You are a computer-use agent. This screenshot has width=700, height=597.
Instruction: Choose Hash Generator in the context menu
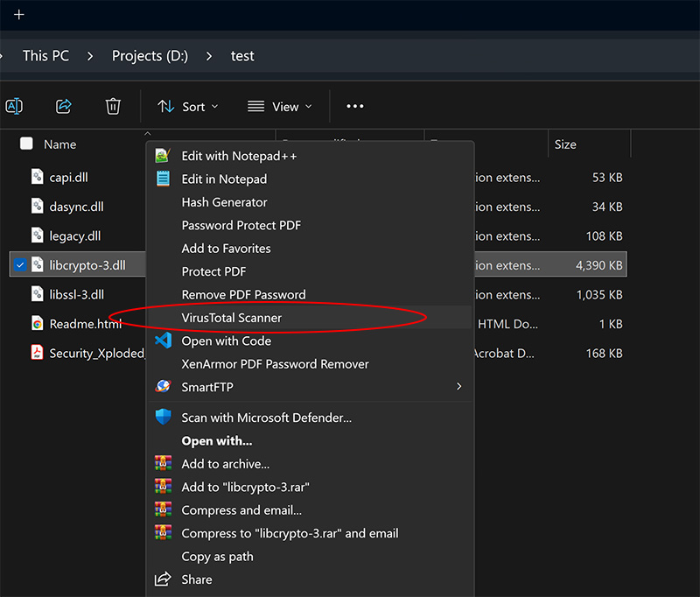pyautogui.click(x=224, y=202)
